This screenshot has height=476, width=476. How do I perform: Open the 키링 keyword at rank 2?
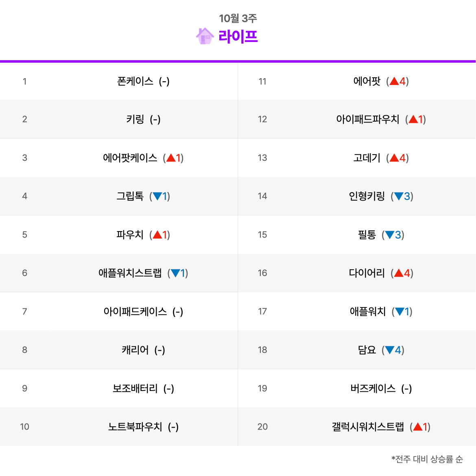[135, 119]
